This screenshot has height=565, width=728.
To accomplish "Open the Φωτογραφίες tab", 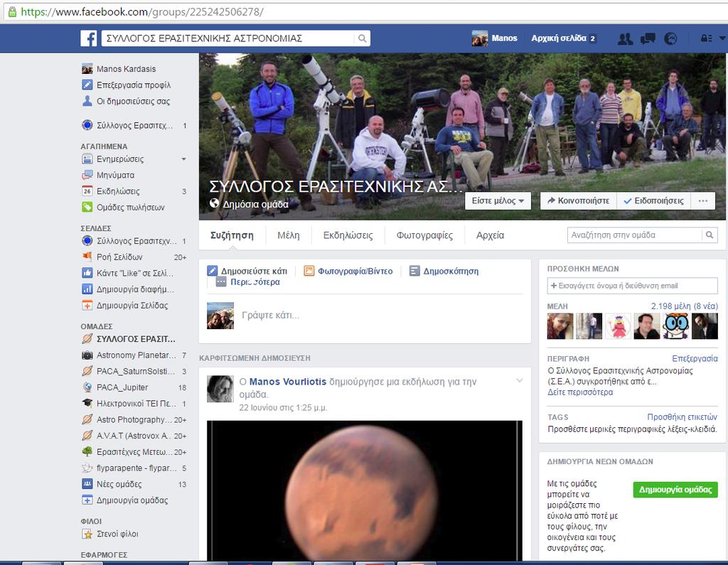I will pos(424,235).
